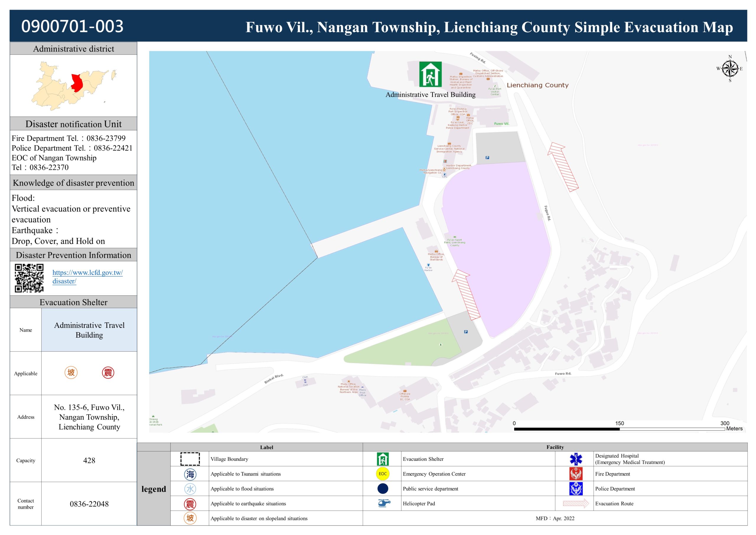
Task: Click the QR code image
Action: click(x=29, y=278)
